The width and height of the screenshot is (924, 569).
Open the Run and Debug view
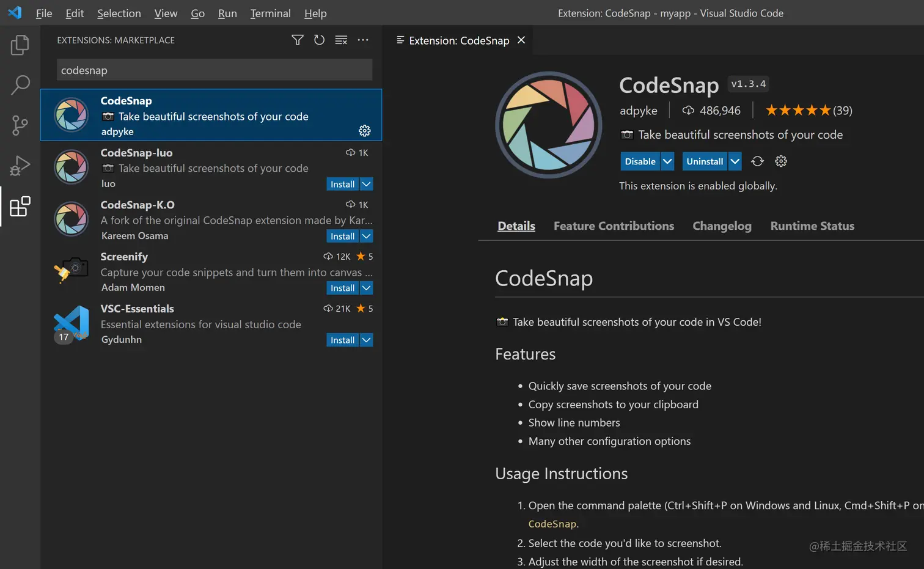pyautogui.click(x=20, y=166)
